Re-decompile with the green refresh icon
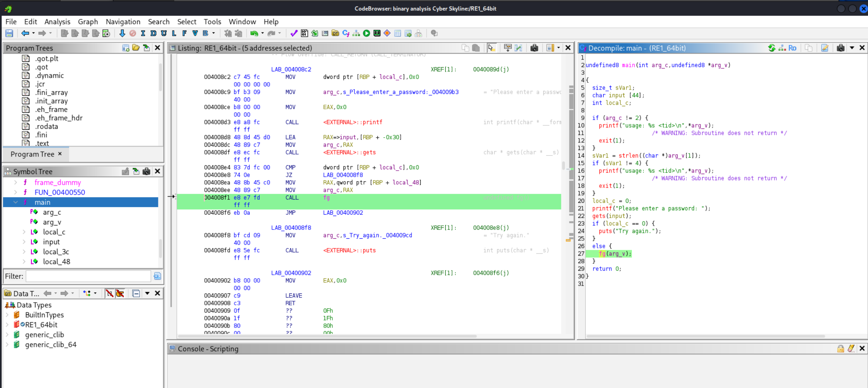 click(x=772, y=48)
